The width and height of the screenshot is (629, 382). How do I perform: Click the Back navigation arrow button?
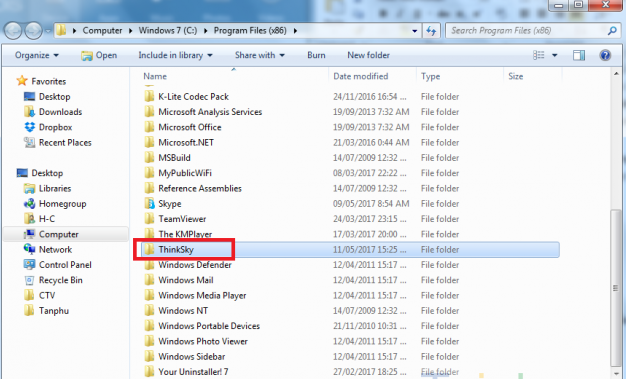13,30
